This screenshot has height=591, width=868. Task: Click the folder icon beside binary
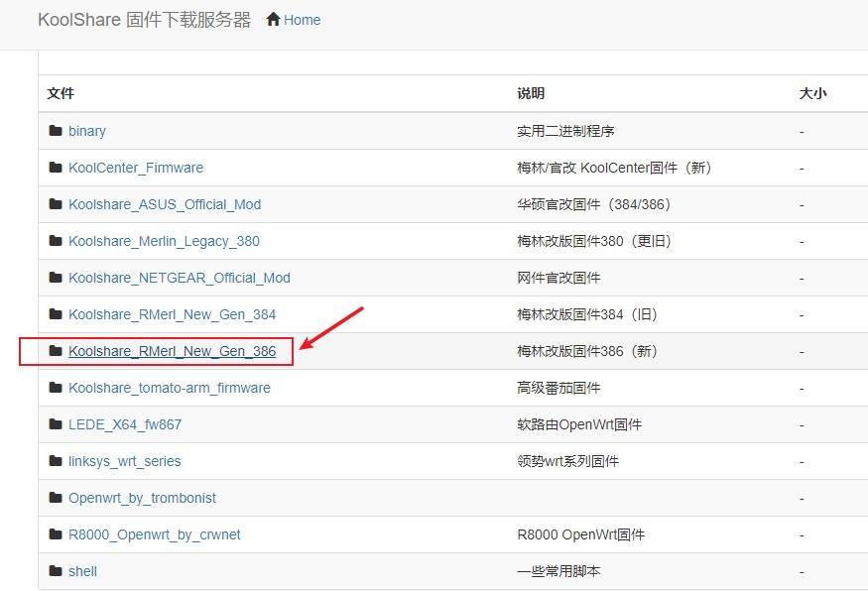coord(57,130)
